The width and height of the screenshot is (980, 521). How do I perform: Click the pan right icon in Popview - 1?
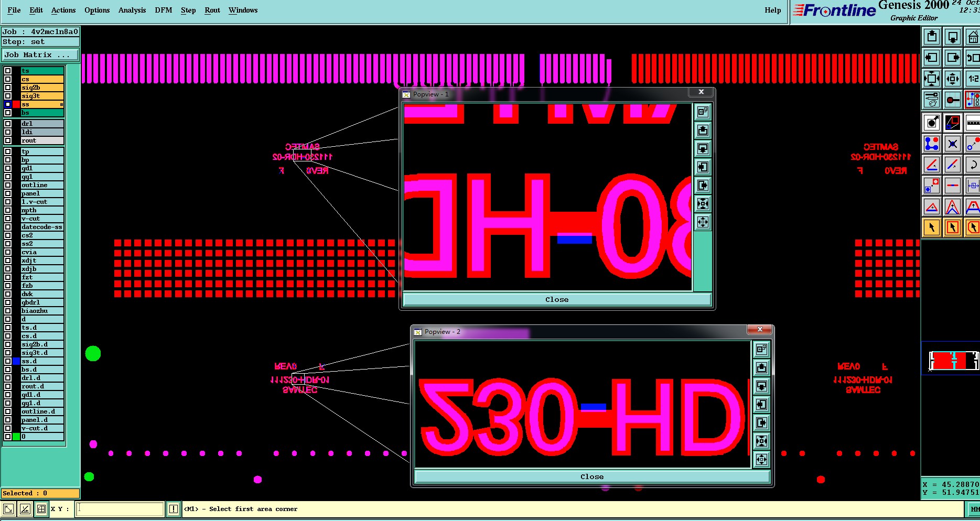click(703, 185)
